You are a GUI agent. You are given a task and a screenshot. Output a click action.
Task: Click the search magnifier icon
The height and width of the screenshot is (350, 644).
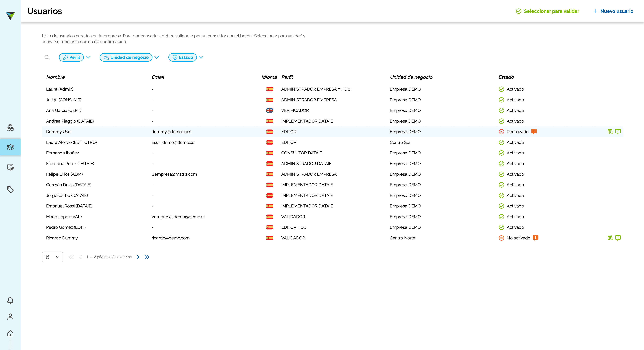(47, 57)
